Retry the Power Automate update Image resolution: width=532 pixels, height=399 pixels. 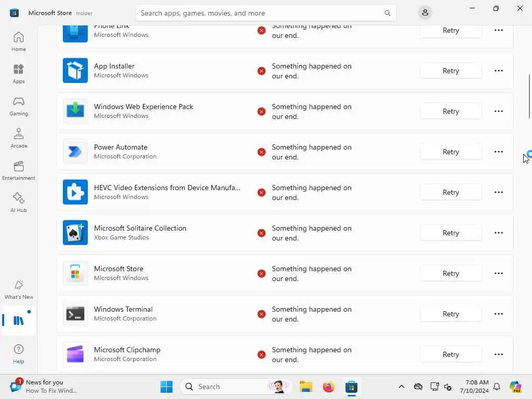[450, 152]
